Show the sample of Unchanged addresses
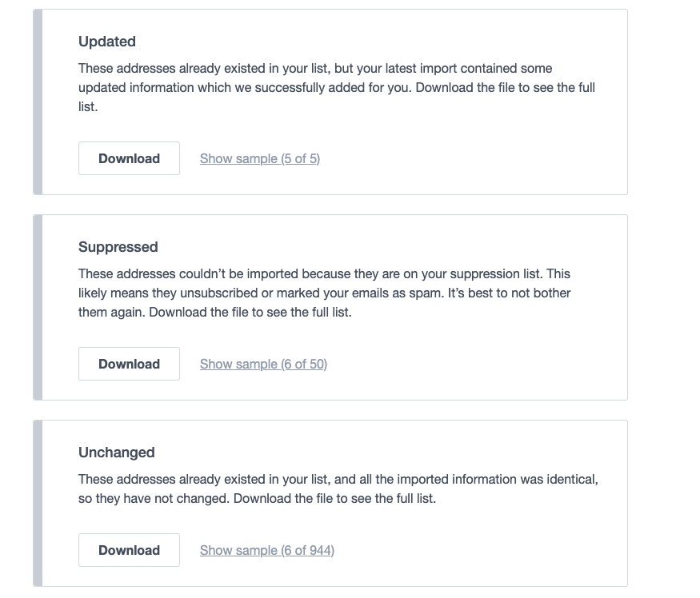700x598 pixels. [266, 550]
